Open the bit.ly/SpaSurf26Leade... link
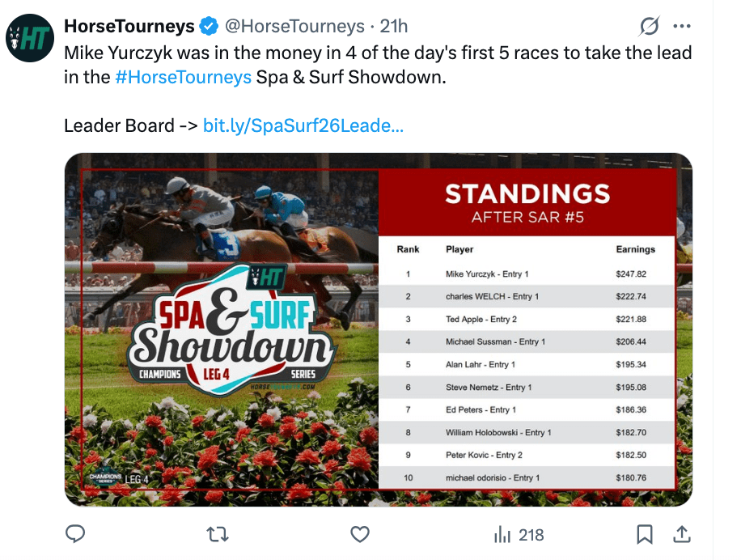 tap(303, 125)
